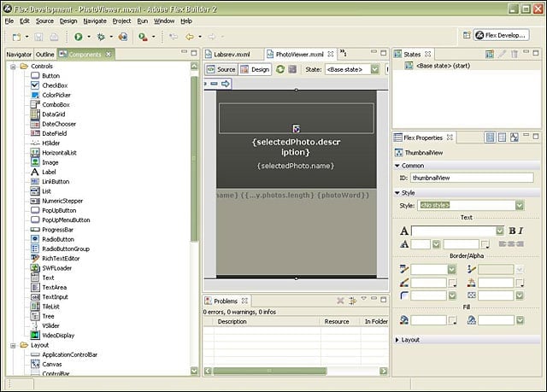Open the State dropdown showing Base state
Image resolution: width=547 pixels, height=392 pixels.
click(x=375, y=69)
